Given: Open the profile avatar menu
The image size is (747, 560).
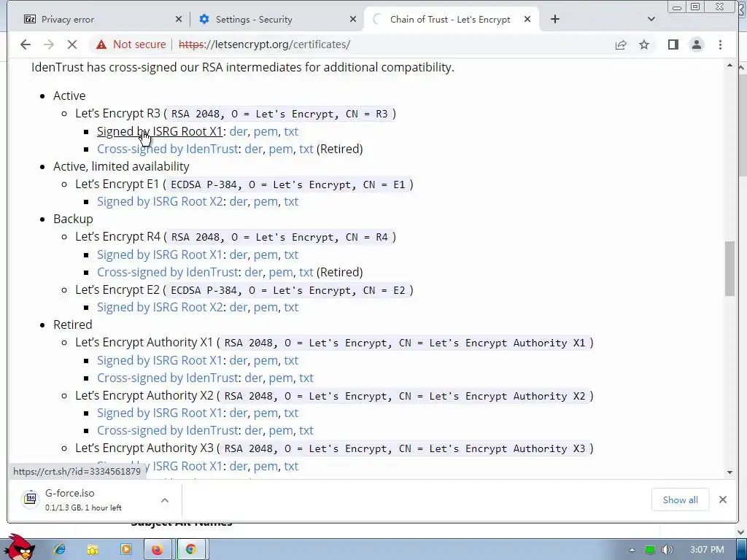Looking at the screenshot, I should point(697,44).
